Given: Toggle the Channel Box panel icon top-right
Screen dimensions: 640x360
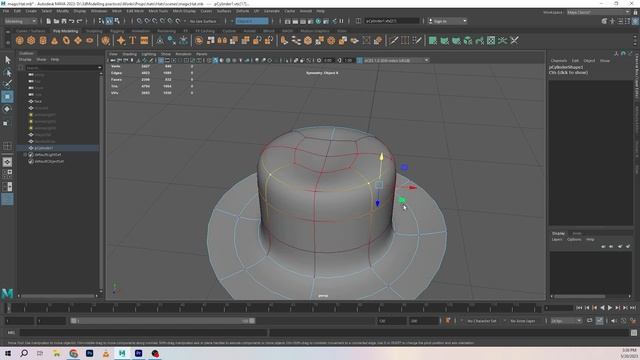Looking at the screenshot, I should tap(636, 21).
